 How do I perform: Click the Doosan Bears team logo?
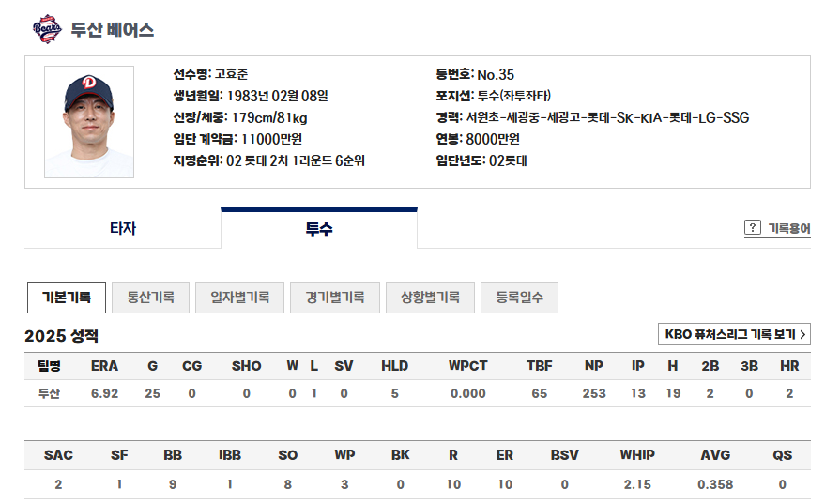tap(47, 29)
